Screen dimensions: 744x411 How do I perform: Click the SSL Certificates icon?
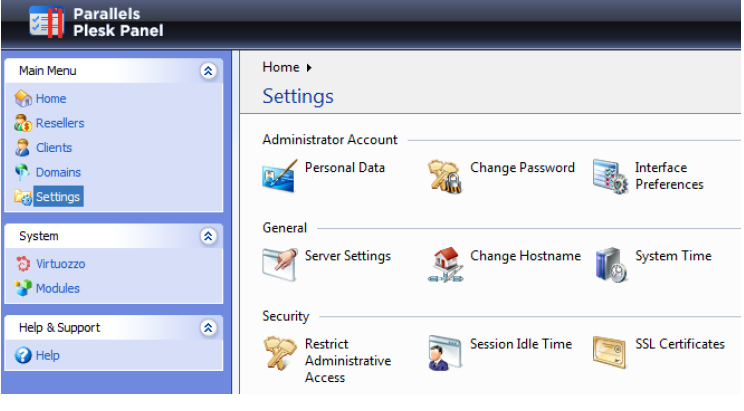pyautogui.click(x=610, y=352)
